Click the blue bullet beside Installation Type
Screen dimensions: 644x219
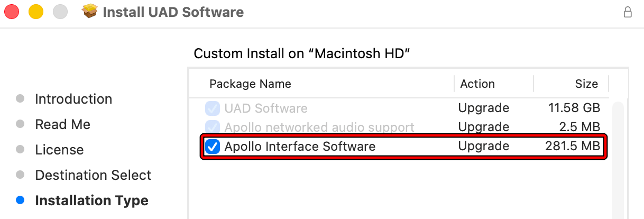pos(20,200)
